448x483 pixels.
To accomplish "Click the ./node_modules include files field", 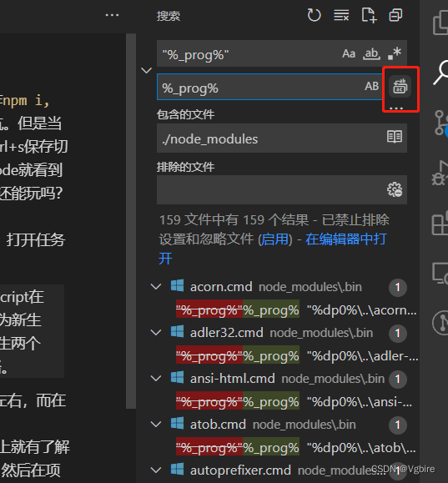I will tap(282, 138).
